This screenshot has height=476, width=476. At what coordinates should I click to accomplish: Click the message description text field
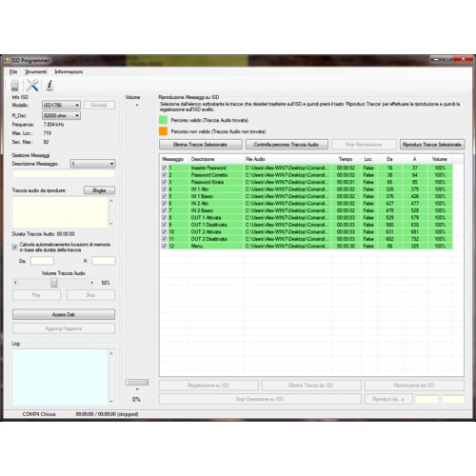(x=64, y=174)
